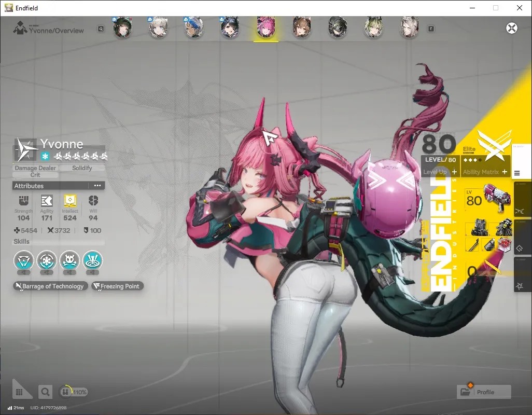Click the Crit tag
532x415 pixels.
click(35, 175)
